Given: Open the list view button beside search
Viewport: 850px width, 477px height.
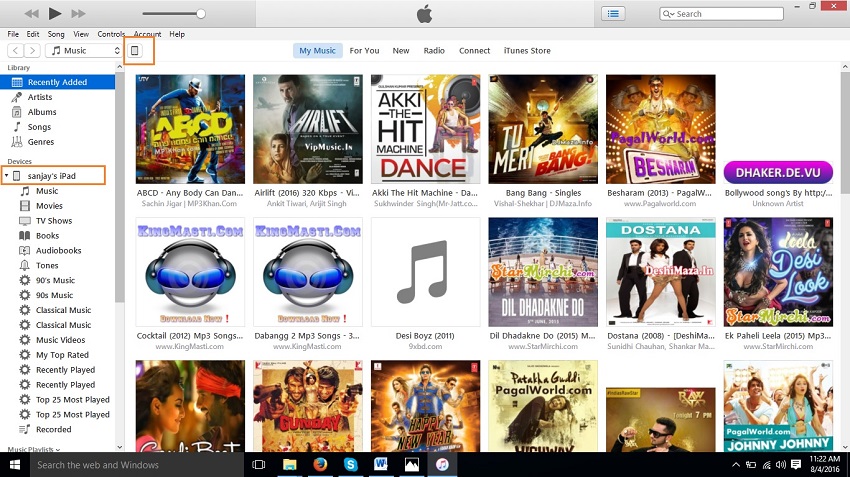Looking at the screenshot, I should tap(613, 13).
